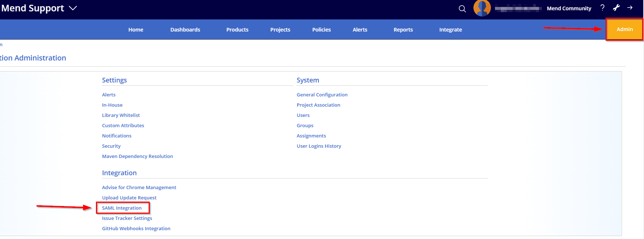
Task: Open the Reports menu
Action: pos(403,30)
